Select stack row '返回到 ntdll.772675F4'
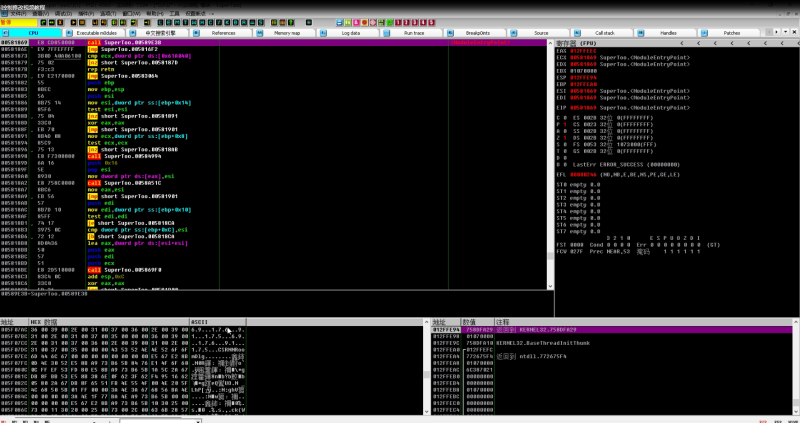 [612, 356]
